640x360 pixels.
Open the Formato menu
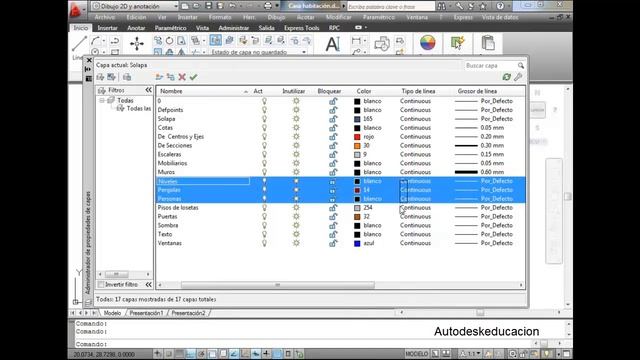[x=220, y=17]
